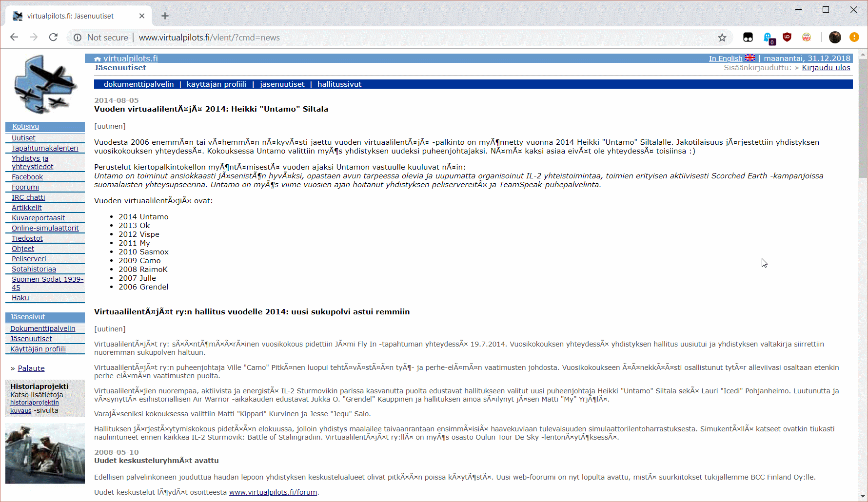The height and width of the screenshot is (502, 868).
Task: Open the uBlock Origin shield icon
Action: click(787, 37)
